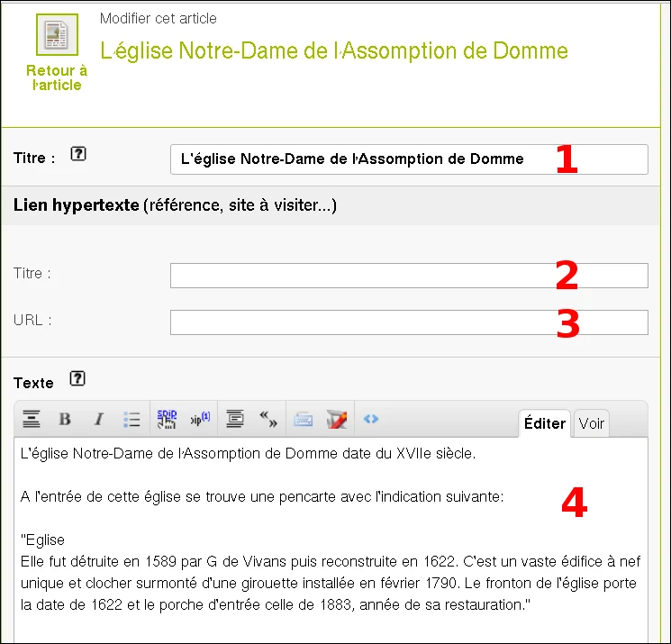
Task: Insert a footnote with the spip(1) icon
Action: click(x=200, y=419)
